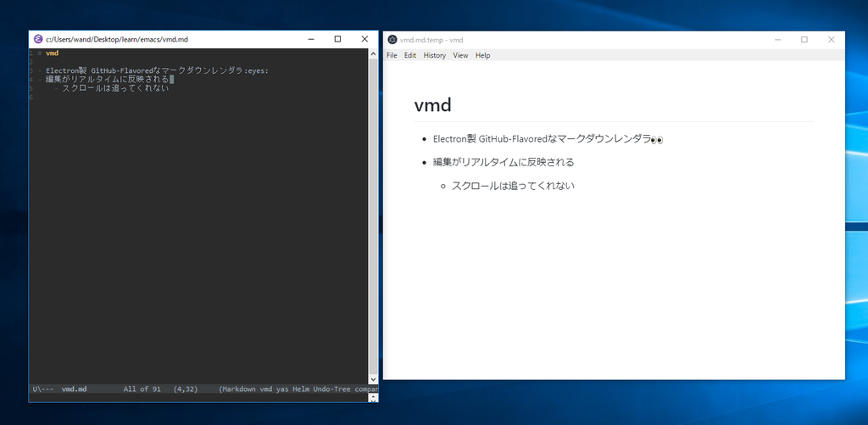
Task: Click 'Helm' minor mode in mode line
Action: pyautogui.click(x=300, y=389)
